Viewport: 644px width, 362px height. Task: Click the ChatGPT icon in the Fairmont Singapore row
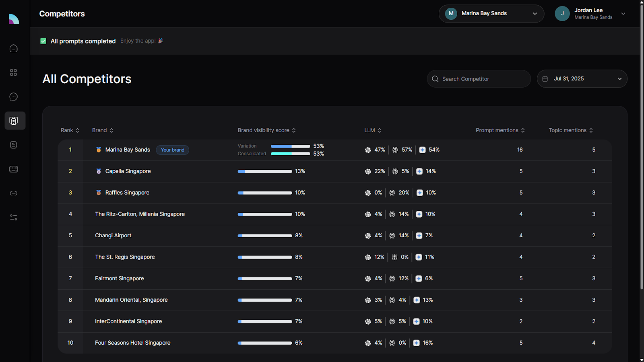tap(368, 279)
